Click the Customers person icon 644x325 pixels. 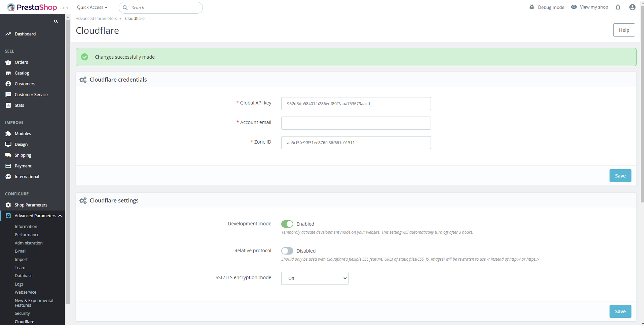(x=8, y=84)
